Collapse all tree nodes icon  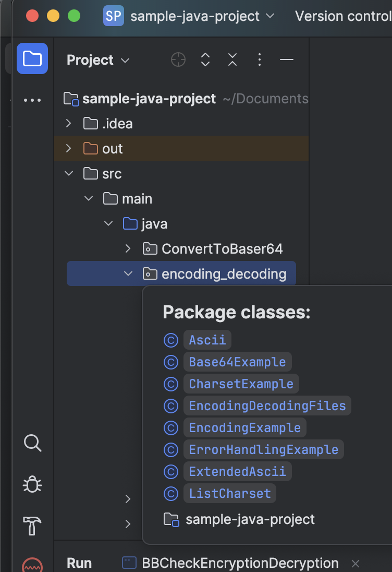click(x=232, y=59)
